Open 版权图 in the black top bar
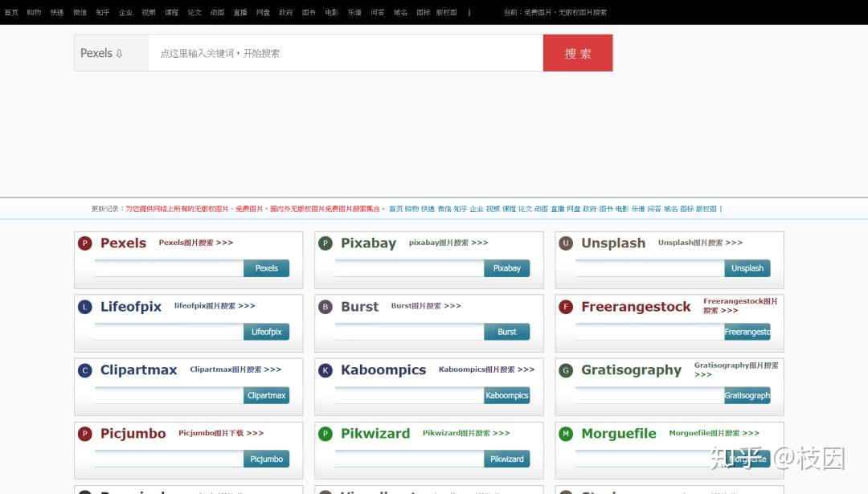This screenshot has height=494, width=868. pyautogui.click(x=446, y=12)
